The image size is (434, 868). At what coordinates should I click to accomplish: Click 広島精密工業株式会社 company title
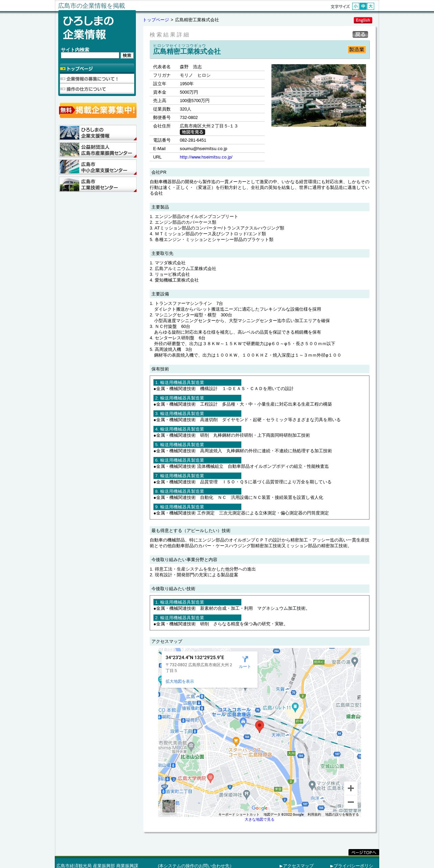[187, 51]
